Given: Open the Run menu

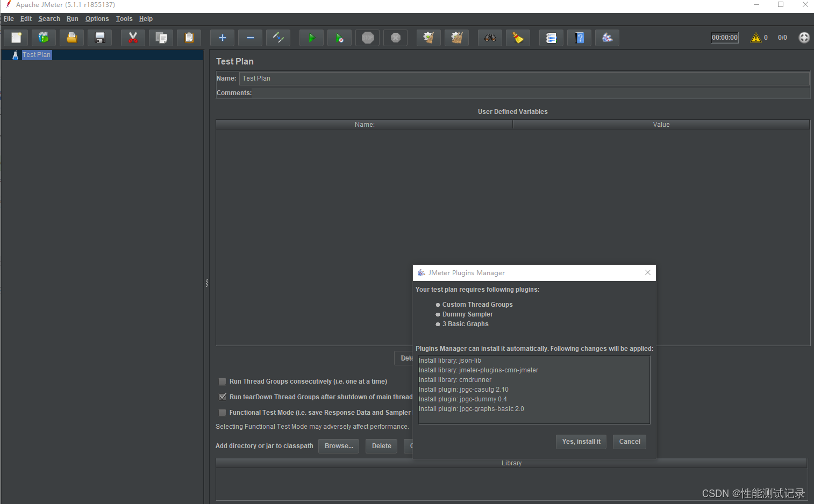Looking at the screenshot, I should coord(72,18).
